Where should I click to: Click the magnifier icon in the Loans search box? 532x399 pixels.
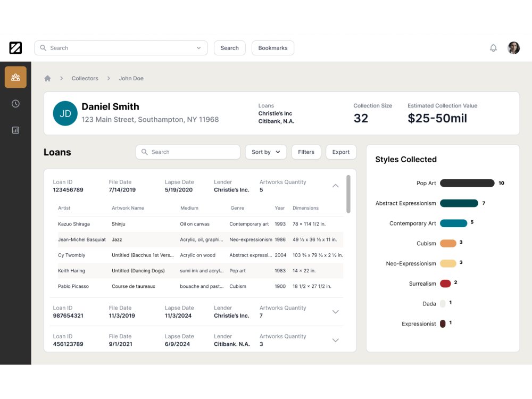click(145, 152)
